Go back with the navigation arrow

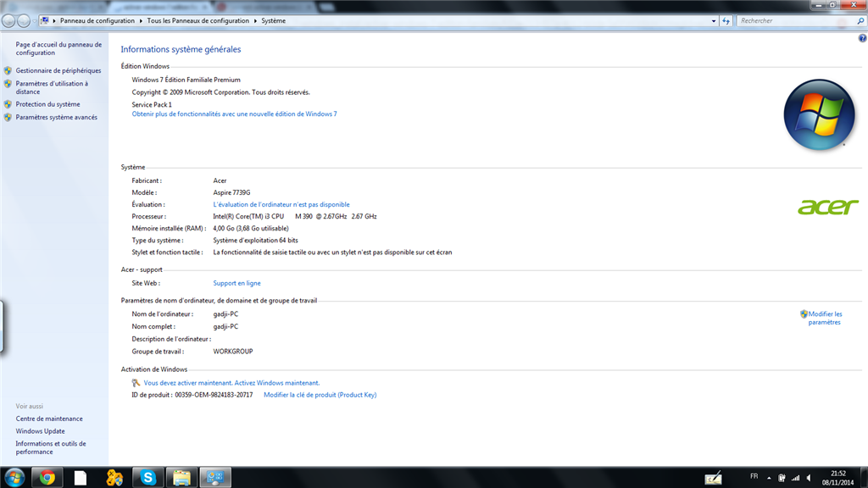click(x=8, y=21)
